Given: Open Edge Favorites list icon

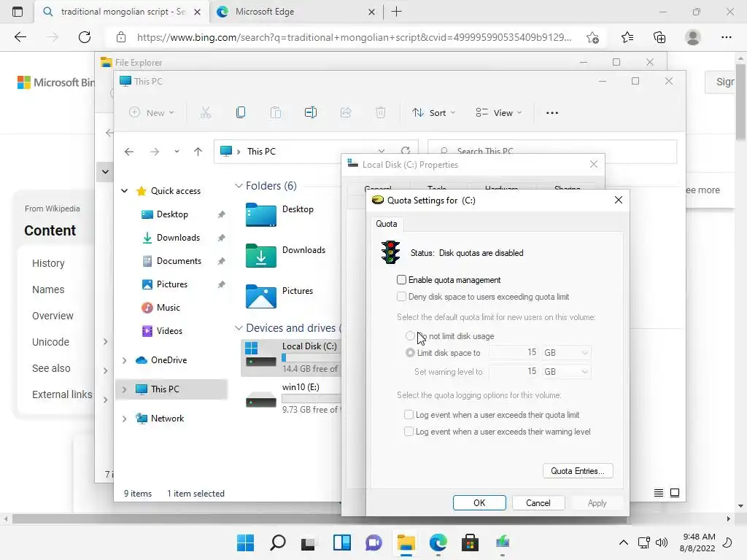Looking at the screenshot, I should pyautogui.click(x=627, y=37).
